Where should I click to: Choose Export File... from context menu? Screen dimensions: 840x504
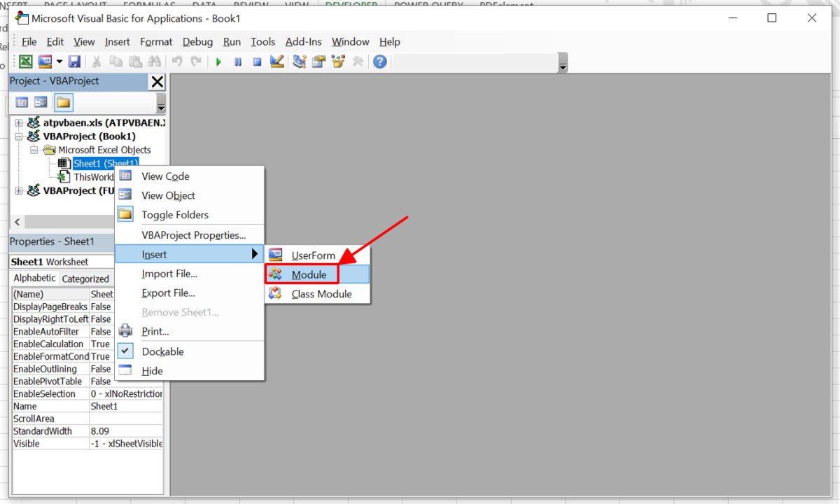pos(190,293)
